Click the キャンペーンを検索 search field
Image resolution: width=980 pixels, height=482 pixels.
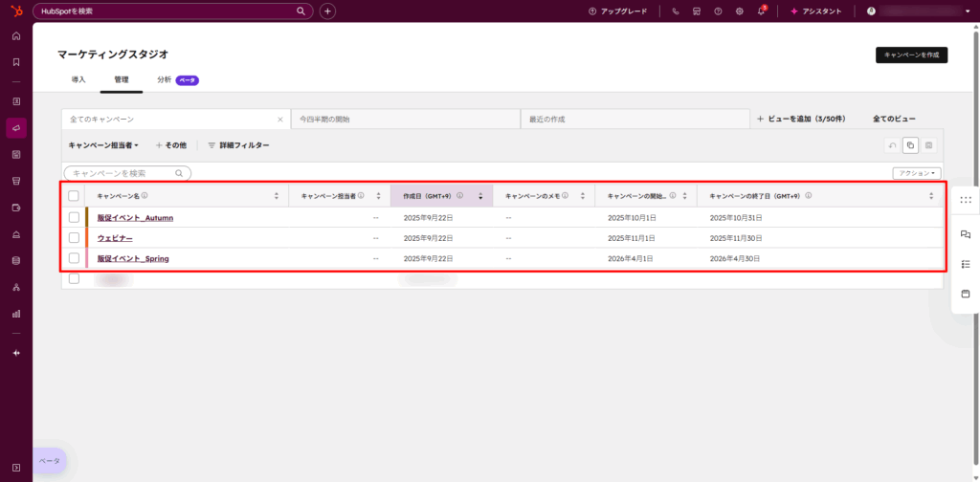coord(122,173)
